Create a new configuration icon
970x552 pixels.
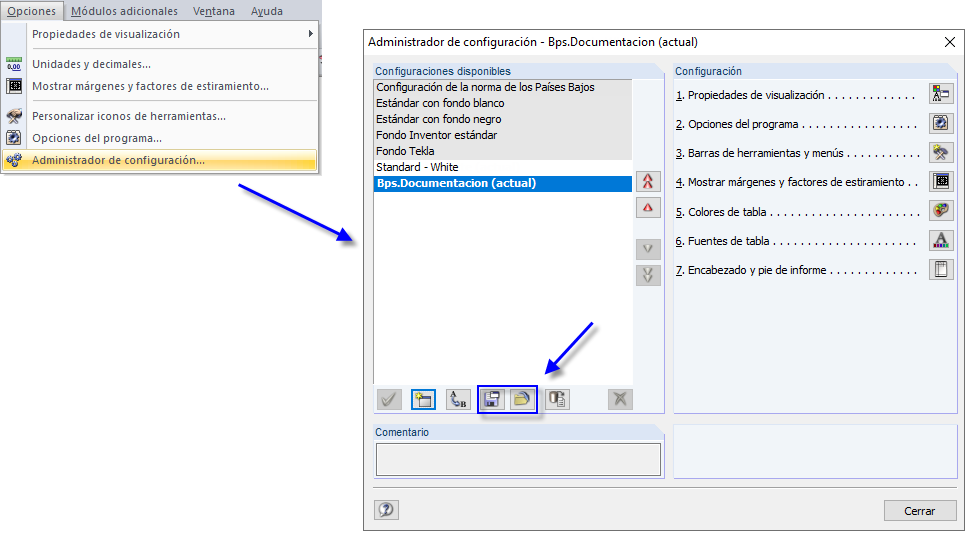tap(423, 399)
